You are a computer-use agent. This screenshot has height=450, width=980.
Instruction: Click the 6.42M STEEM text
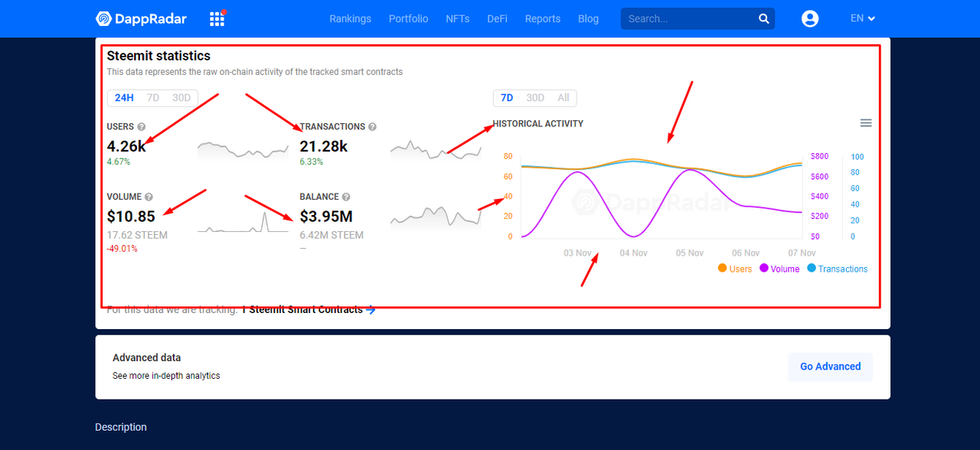pos(332,235)
